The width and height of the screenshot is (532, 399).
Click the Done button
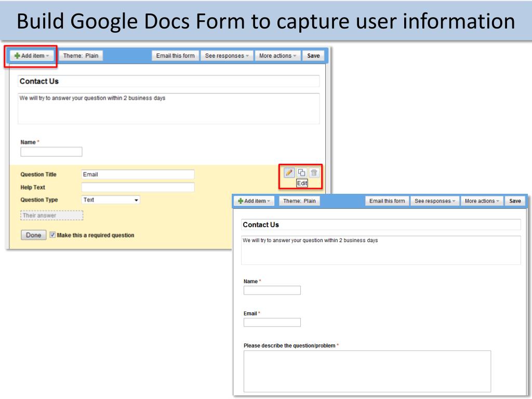(34, 235)
